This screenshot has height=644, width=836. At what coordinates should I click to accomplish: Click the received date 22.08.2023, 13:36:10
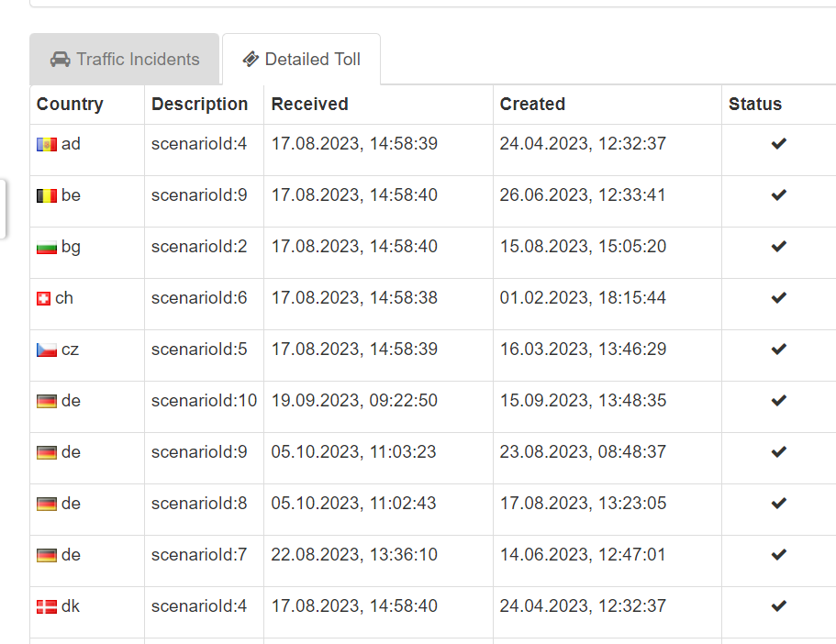pos(354,555)
